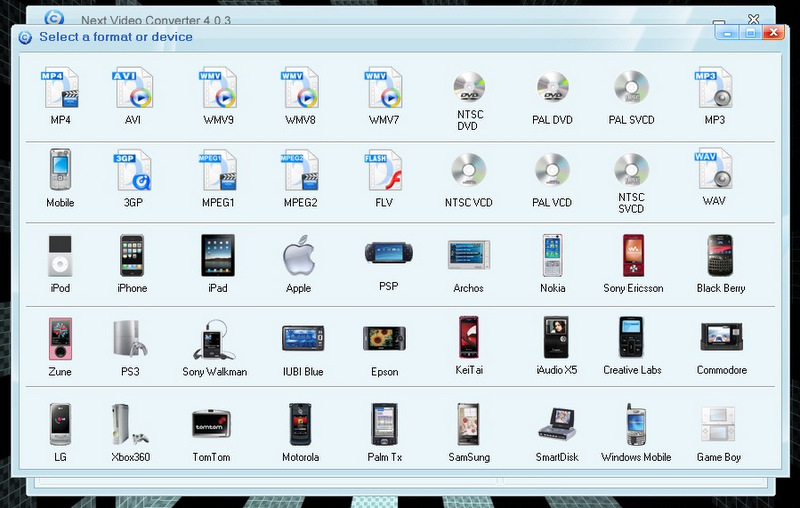The width and height of the screenshot is (800, 508).
Task: Pick the TomTom navigator icon
Action: [211, 423]
